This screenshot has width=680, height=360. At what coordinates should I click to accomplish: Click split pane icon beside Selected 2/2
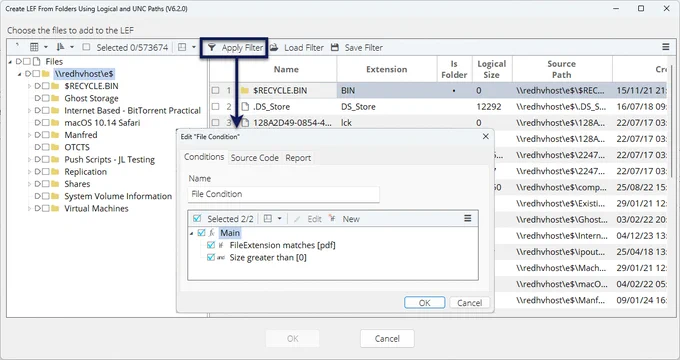268,219
